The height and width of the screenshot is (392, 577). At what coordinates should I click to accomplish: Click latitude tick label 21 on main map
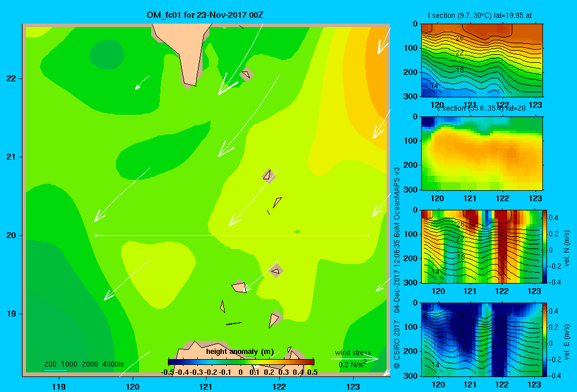coord(12,157)
